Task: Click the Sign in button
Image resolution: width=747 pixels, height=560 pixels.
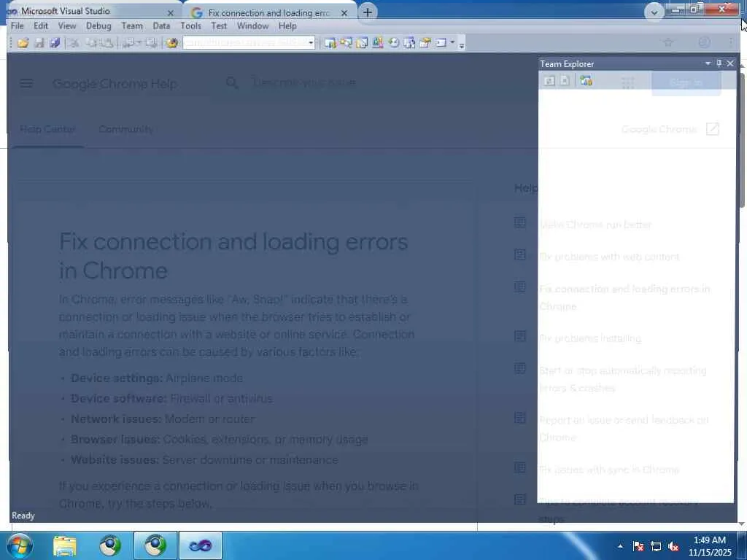Action: [686, 83]
